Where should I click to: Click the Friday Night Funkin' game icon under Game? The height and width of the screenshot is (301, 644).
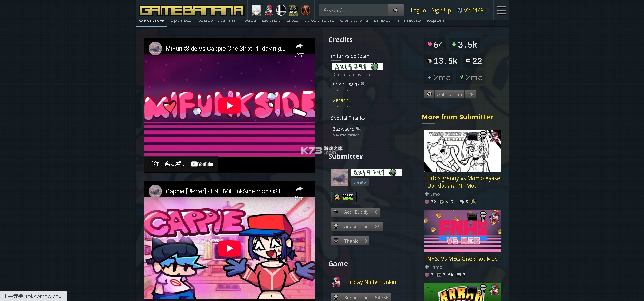(336, 282)
